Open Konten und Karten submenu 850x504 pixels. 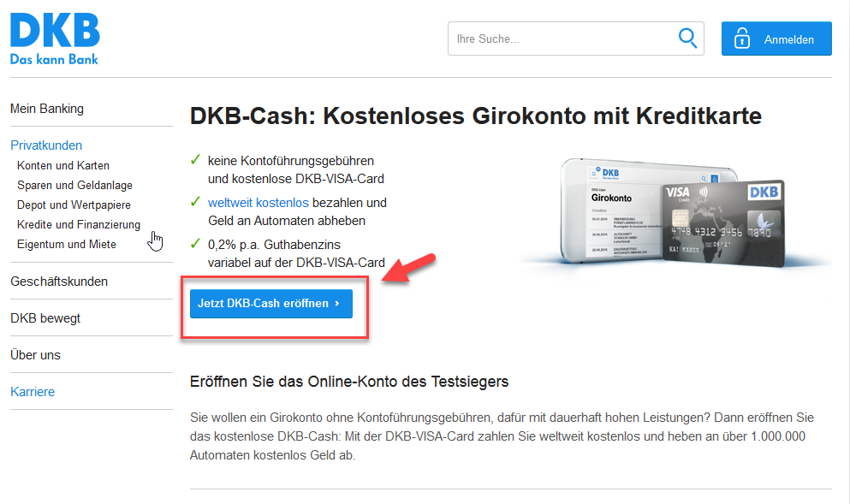[x=62, y=165]
